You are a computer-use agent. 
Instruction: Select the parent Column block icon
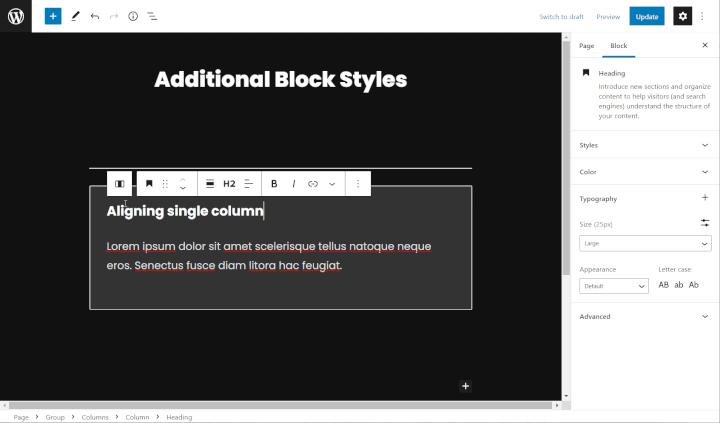pos(119,184)
